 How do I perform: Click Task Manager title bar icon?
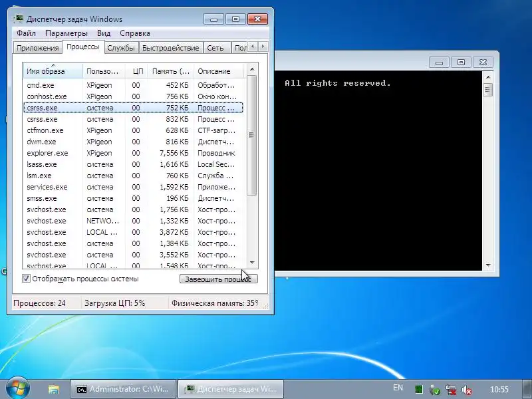click(x=19, y=19)
